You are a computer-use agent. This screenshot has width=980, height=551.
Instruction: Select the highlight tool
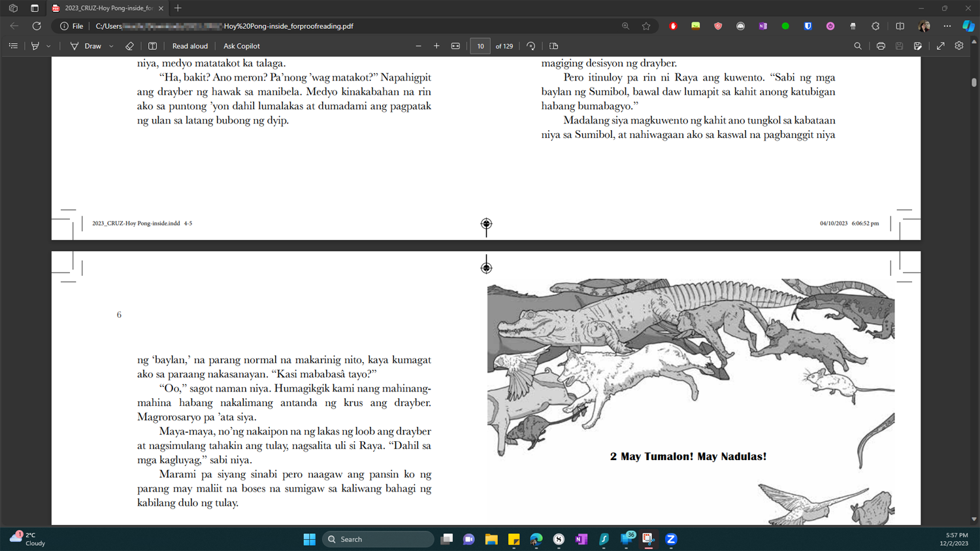pos(35,46)
